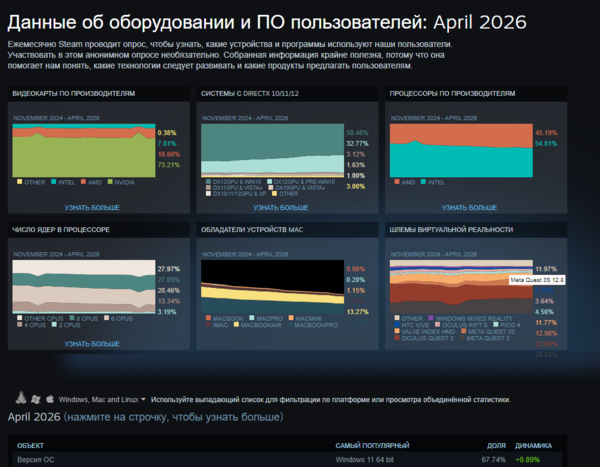Click the 'DX10GPU & VISTA+' legend entry
The image size is (600, 467).
[x=297, y=188]
